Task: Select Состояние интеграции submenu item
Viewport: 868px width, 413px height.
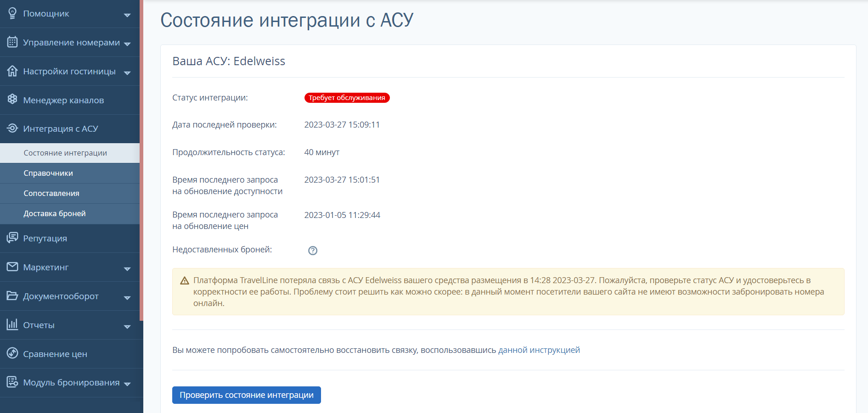Action: (70, 153)
